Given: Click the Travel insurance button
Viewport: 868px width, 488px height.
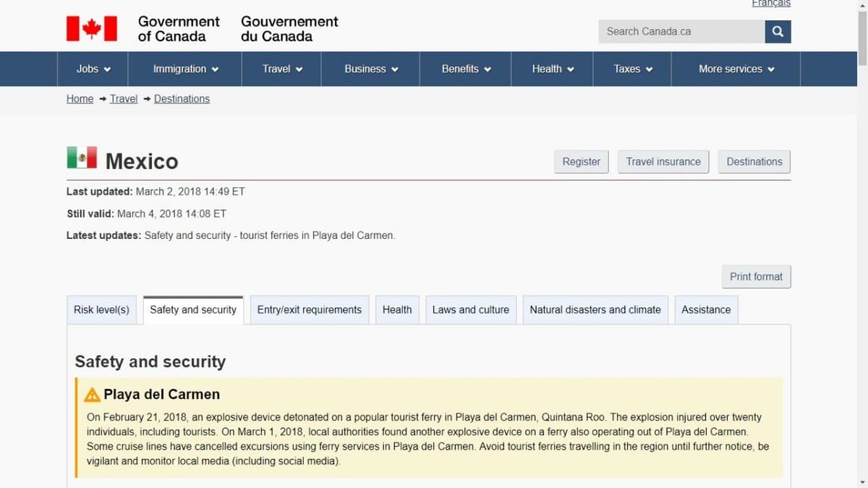Looking at the screenshot, I should [663, 161].
